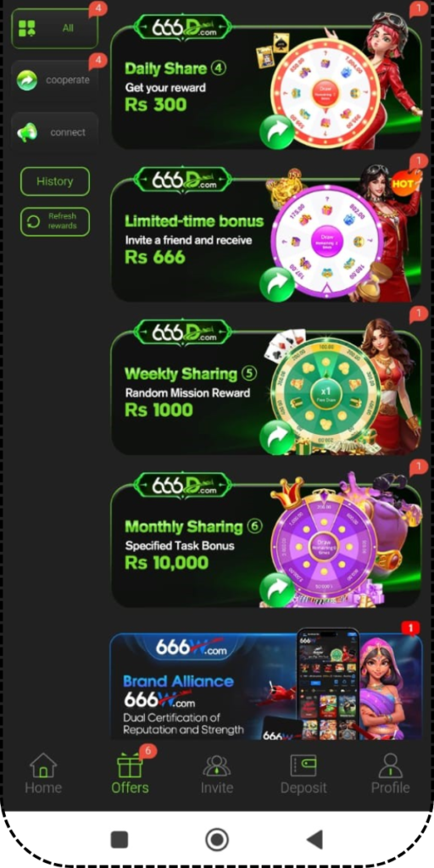This screenshot has width=434, height=868.
Task: Select the cooperate category
Action: point(55,81)
